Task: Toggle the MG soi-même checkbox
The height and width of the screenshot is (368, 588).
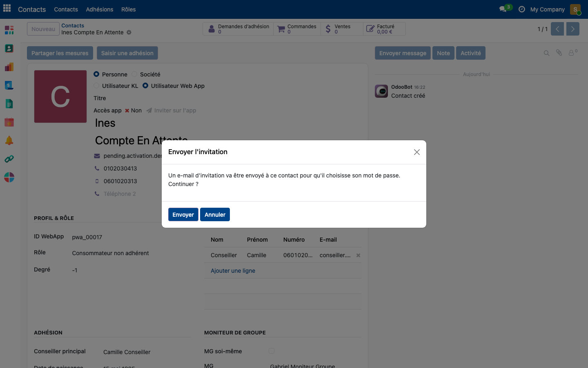Action: (x=272, y=351)
